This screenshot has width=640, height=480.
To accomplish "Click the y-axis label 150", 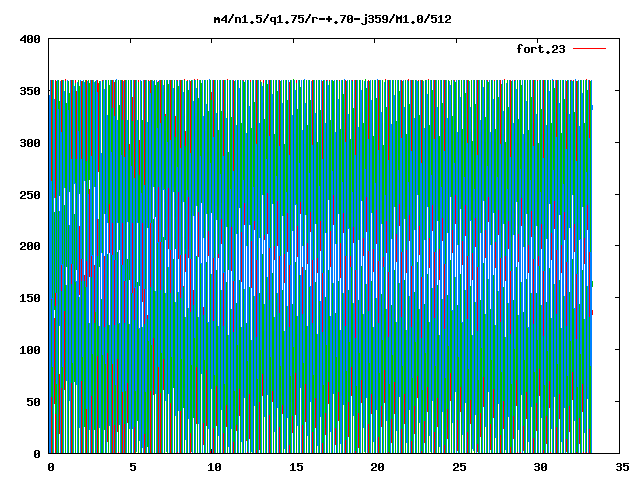I will pos(30,298).
